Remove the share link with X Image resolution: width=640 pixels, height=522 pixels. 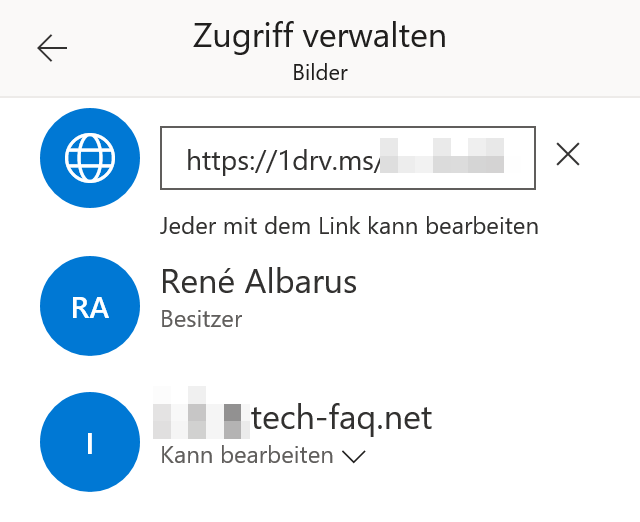(x=568, y=154)
